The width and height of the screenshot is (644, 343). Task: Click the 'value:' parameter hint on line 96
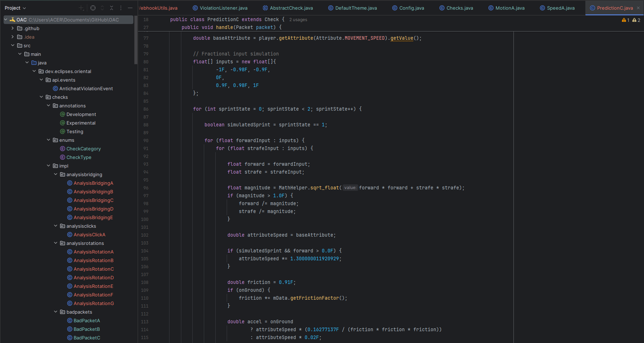click(350, 188)
